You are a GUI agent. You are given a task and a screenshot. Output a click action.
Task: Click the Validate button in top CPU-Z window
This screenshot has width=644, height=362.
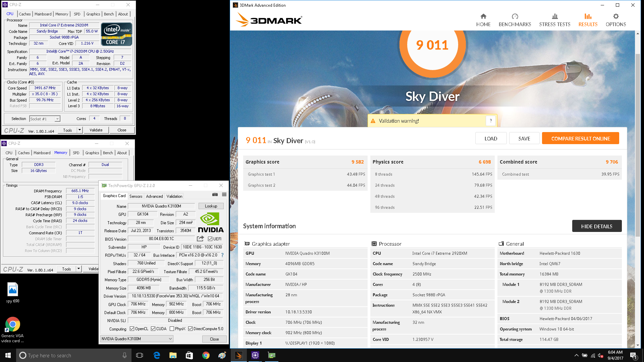[x=96, y=130]
